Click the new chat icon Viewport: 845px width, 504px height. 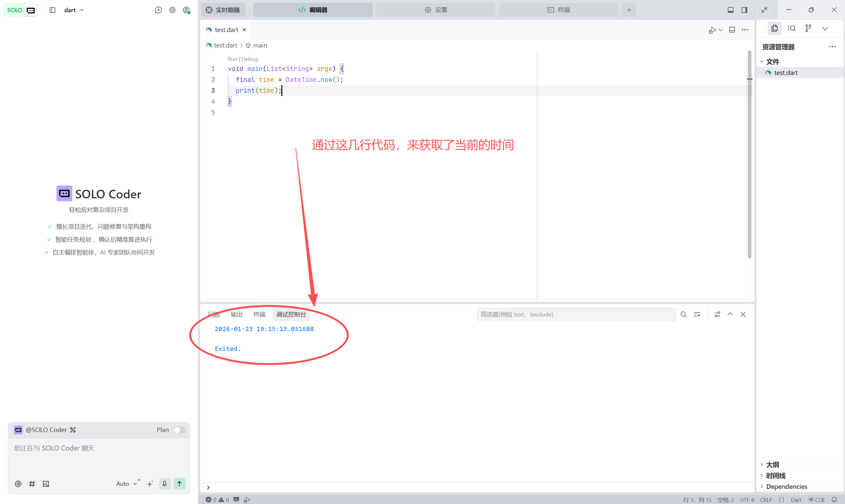pos(158,10)
